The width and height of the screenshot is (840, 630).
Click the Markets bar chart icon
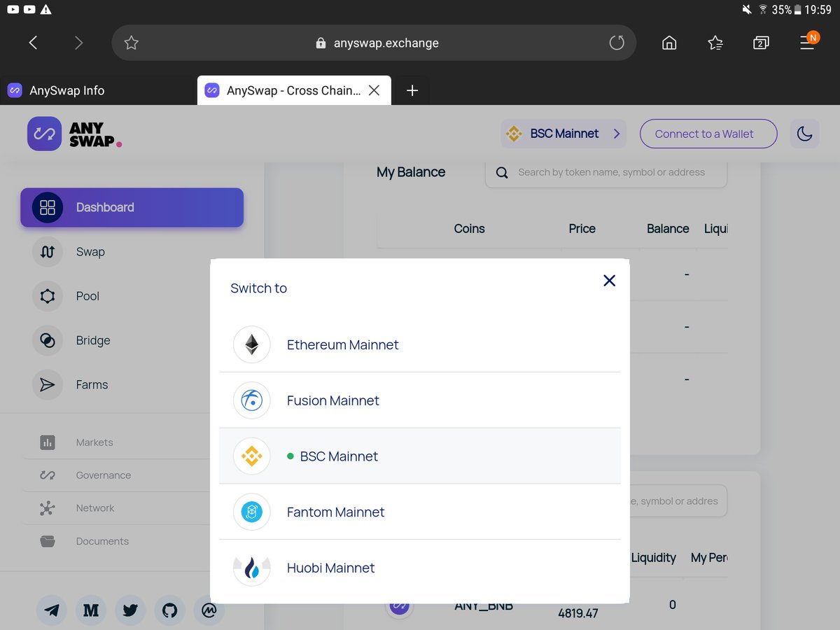click(x=48, y=442)
